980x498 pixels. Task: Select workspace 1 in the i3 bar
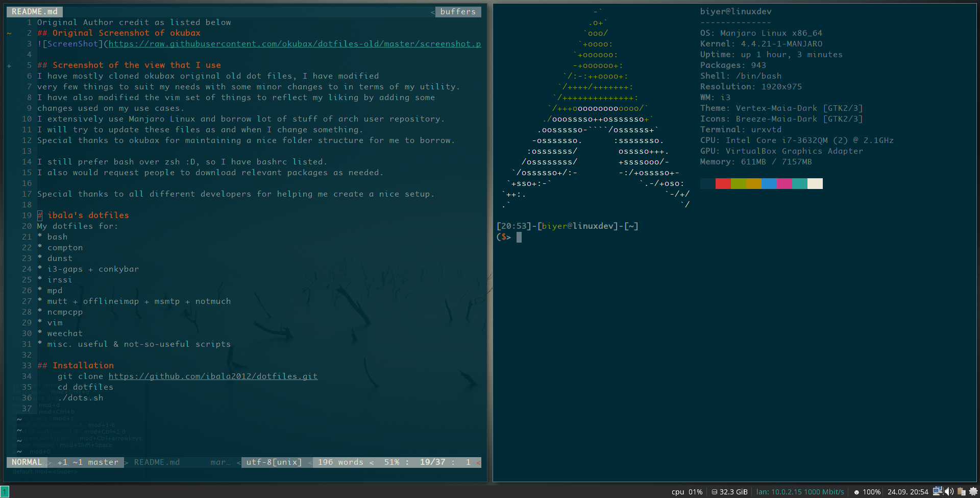5,492
